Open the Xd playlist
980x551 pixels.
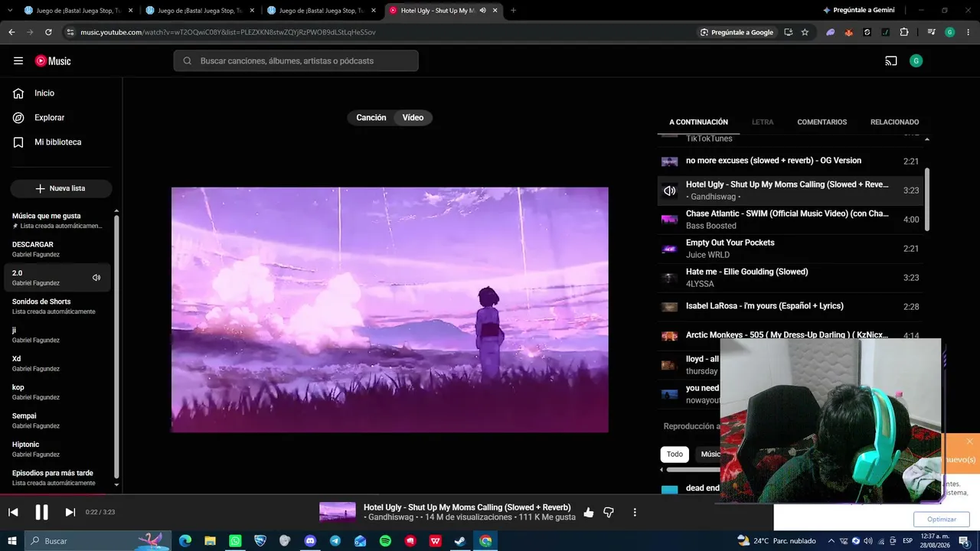(57, 364)
